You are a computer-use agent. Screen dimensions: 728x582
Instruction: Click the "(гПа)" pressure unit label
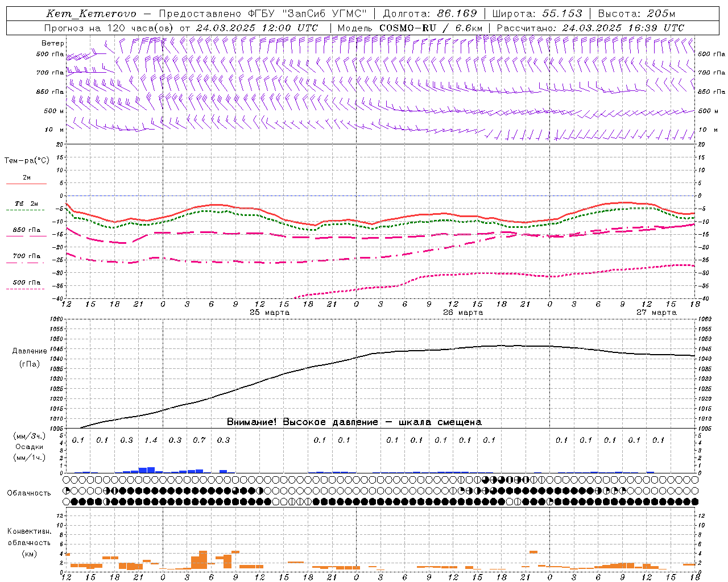tap(29, 364)
